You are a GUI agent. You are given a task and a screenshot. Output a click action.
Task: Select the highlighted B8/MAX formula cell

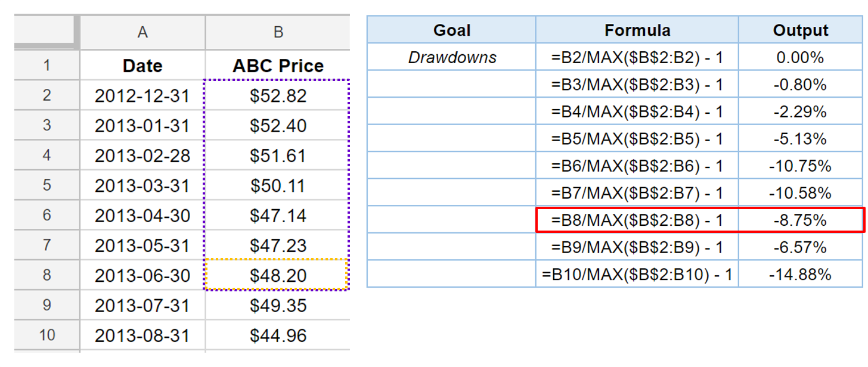coord(637,220)
